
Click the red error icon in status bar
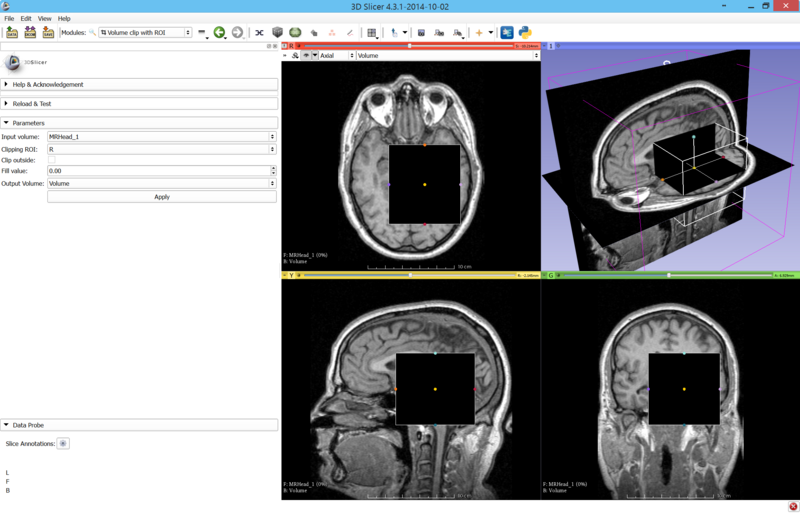click(793, 506)
